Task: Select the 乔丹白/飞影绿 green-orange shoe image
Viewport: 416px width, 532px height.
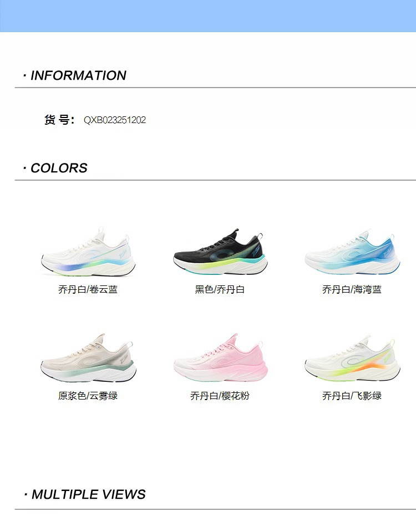Action: [x=352, y=358]
